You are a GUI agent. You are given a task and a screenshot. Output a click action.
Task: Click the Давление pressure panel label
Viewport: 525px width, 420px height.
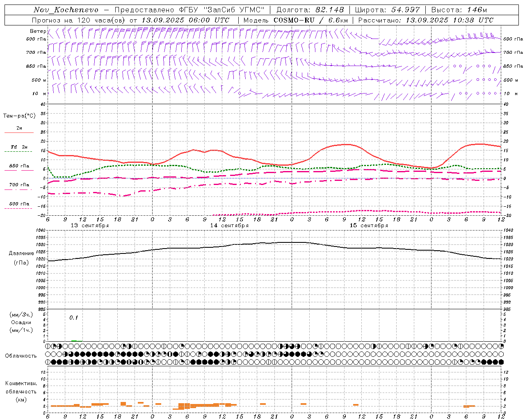[21, 253]
